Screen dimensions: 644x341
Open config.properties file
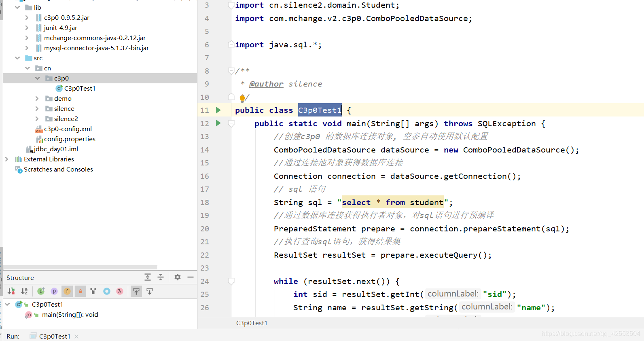[70, 139]
